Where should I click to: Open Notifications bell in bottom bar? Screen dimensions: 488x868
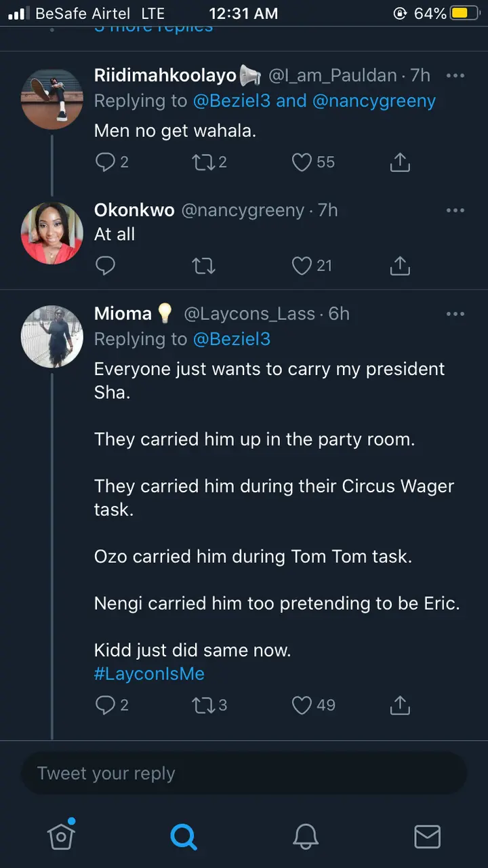[306, 835]
